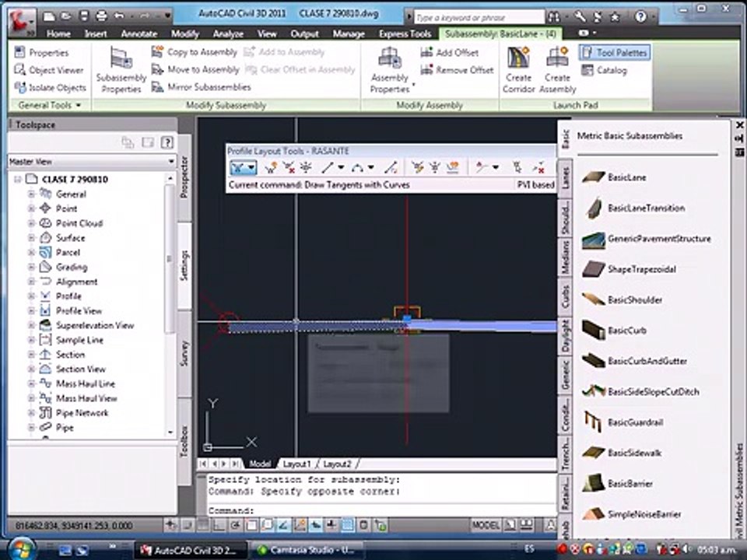The width and height of the screenshot is (747, 560).
Task: Open the Daylight palette tab
Action: (x=565, y=336)
